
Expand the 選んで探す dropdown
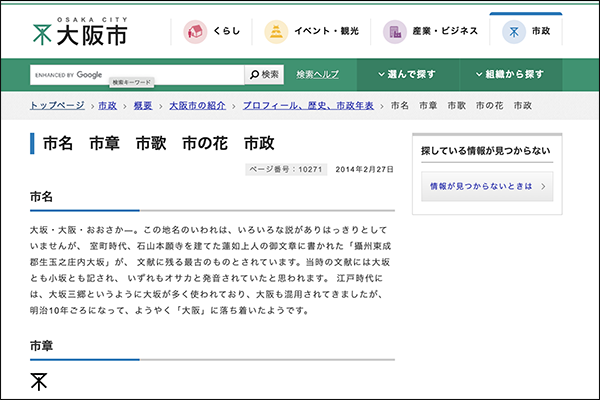(407, 74)
